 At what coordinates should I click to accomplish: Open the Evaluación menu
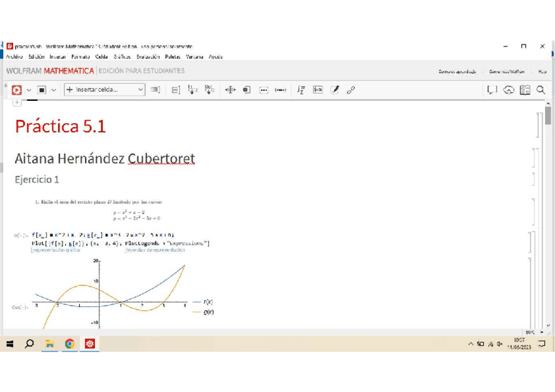148,57
